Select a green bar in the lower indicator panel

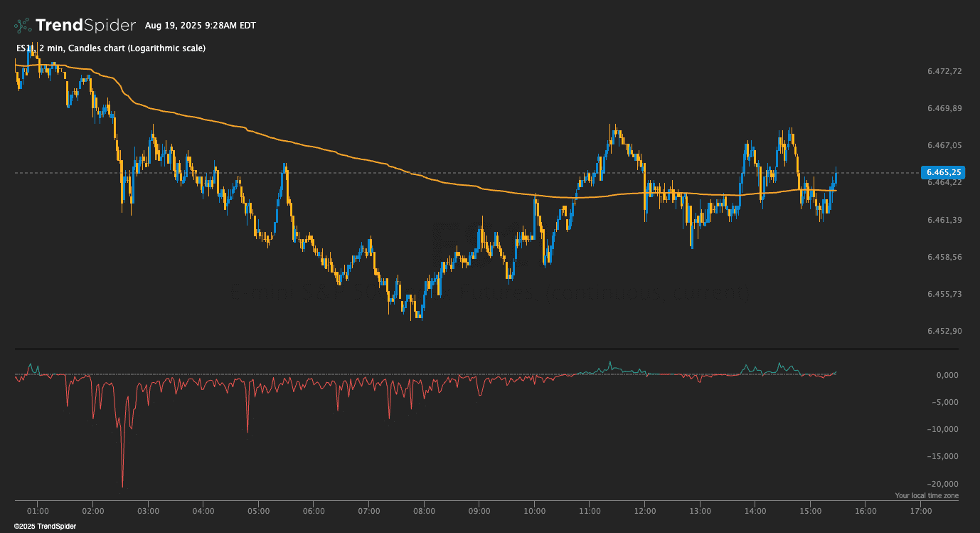[609, 364]
